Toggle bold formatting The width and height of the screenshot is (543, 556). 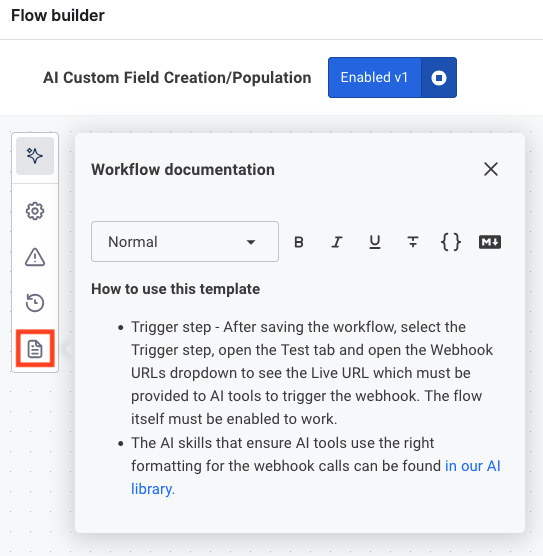coord(299,242)
